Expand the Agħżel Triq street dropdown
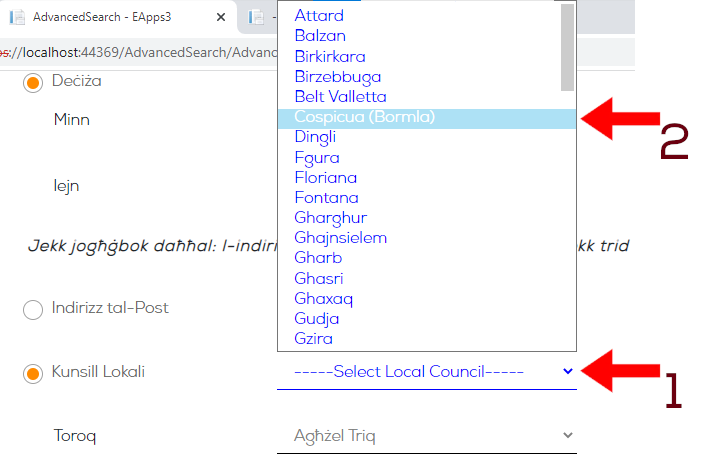 427,436
